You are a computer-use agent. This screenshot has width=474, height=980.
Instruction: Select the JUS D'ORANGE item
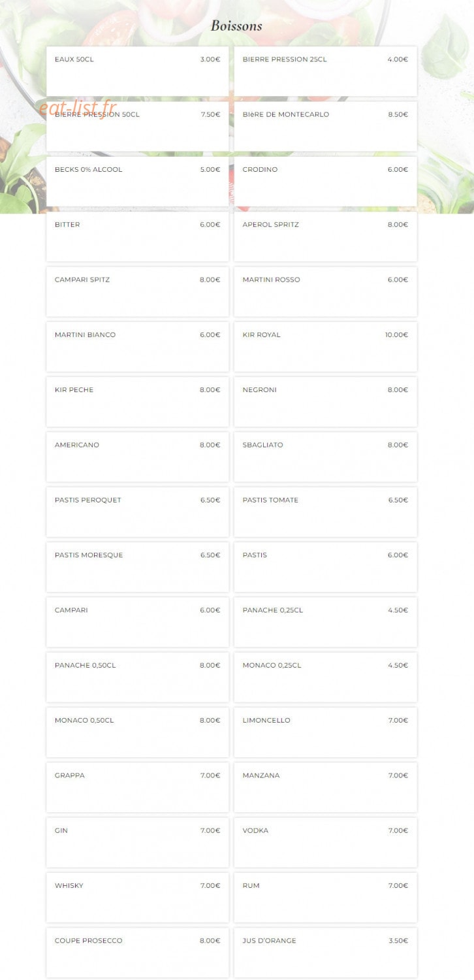coord(325,953)
